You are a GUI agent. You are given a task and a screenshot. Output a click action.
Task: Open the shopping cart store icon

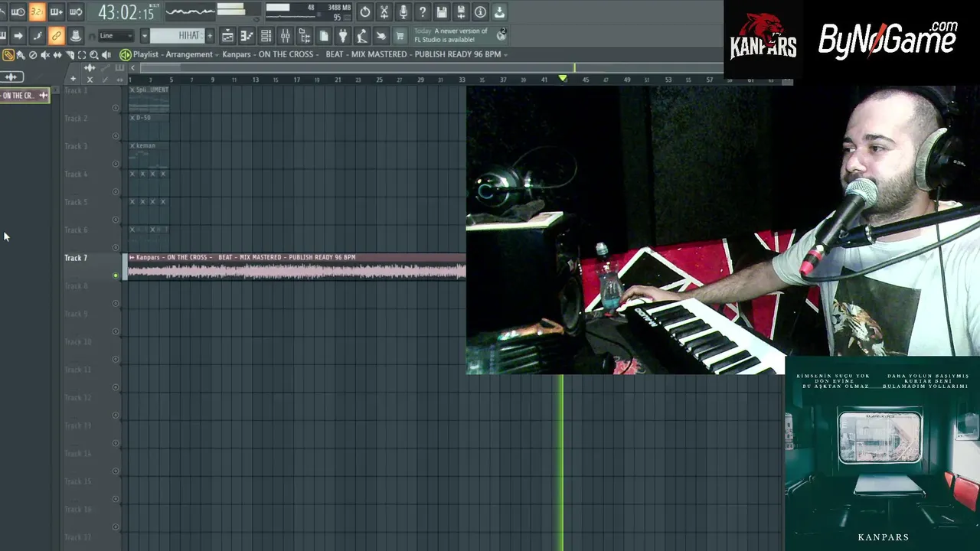click(x=400, y=35)
